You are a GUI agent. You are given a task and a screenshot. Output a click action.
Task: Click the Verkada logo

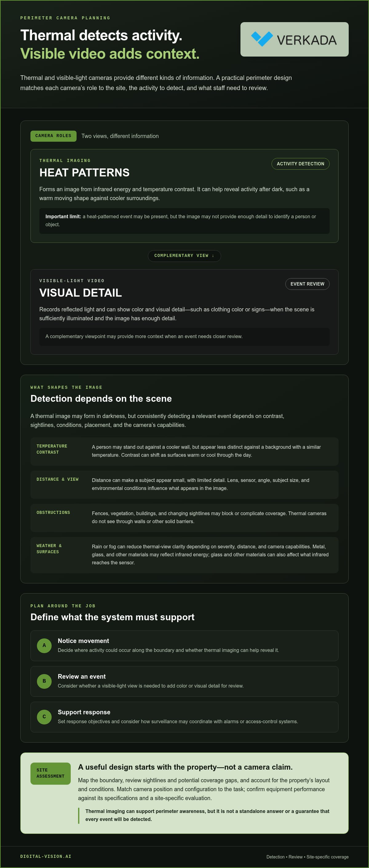(294, 39)
